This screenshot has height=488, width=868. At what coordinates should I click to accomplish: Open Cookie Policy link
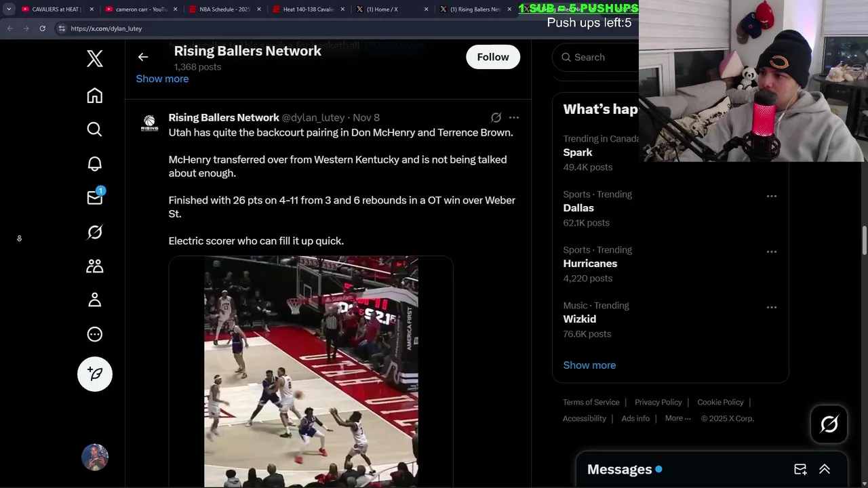coord(720,402)
